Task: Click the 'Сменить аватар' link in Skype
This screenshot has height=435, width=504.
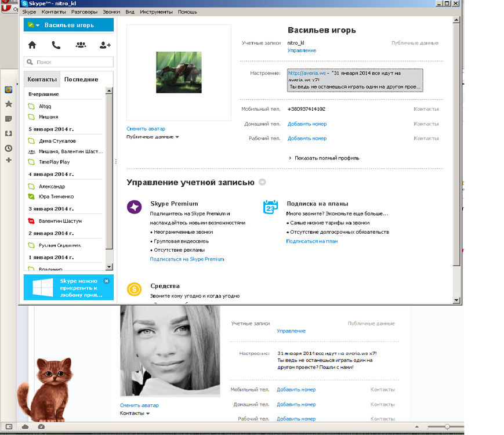Action: click(146, 129)
